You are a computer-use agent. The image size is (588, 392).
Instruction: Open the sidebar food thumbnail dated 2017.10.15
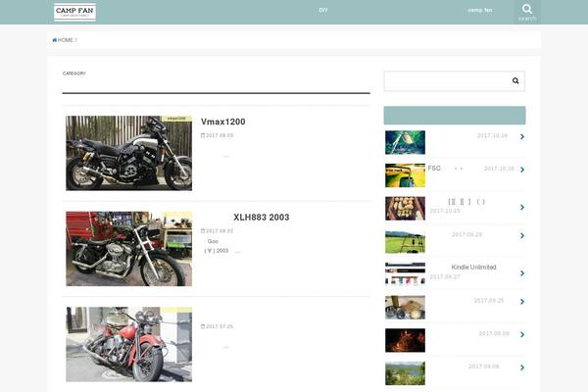(405, 208)
